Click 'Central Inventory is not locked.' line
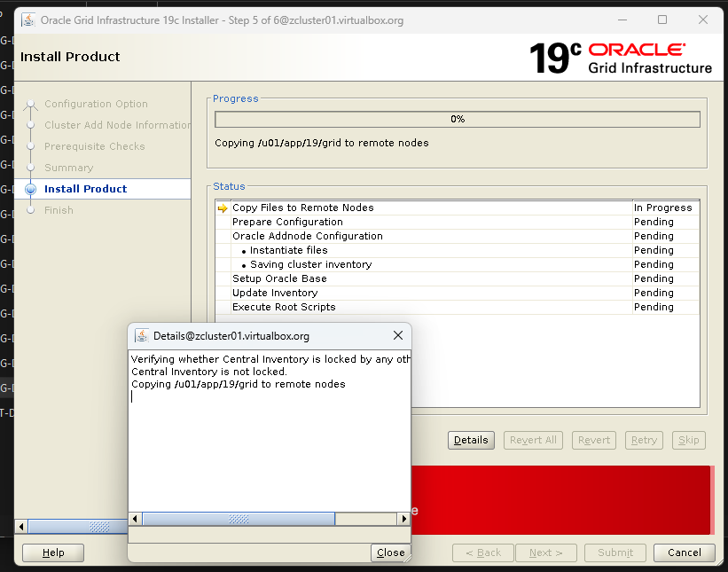 tap(209, 372)
